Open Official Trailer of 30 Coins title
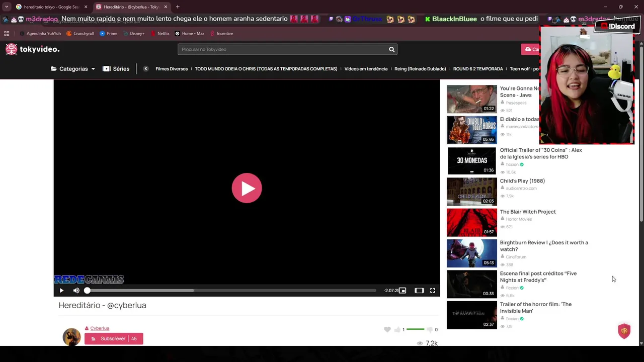The image size is (644, 362). (541, 153)
